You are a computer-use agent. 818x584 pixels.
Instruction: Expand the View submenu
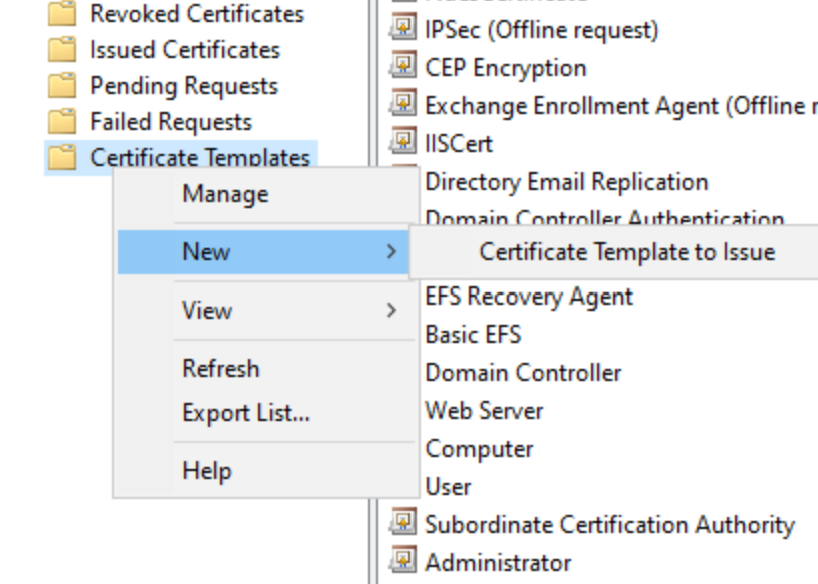(267, 311)
